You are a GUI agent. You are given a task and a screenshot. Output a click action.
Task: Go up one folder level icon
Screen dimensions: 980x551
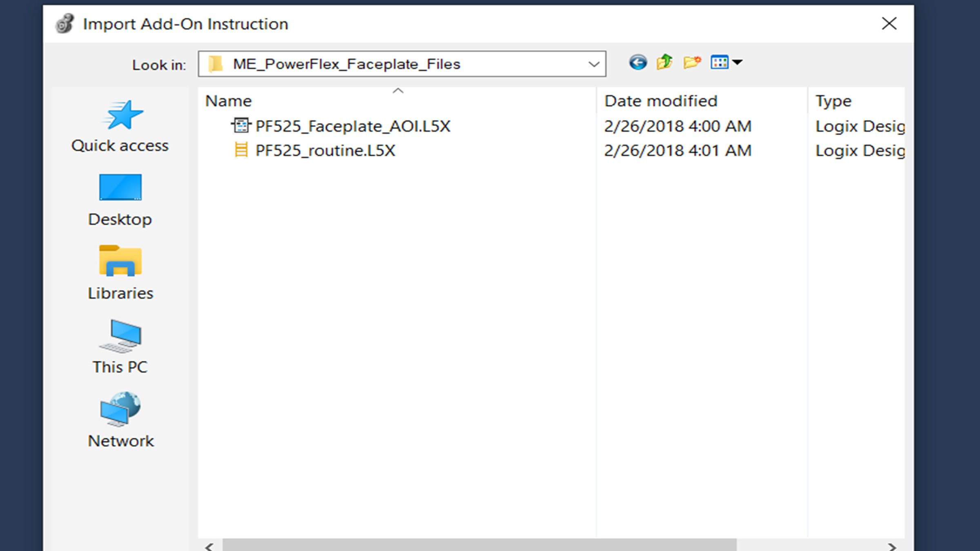click(664, 62)
